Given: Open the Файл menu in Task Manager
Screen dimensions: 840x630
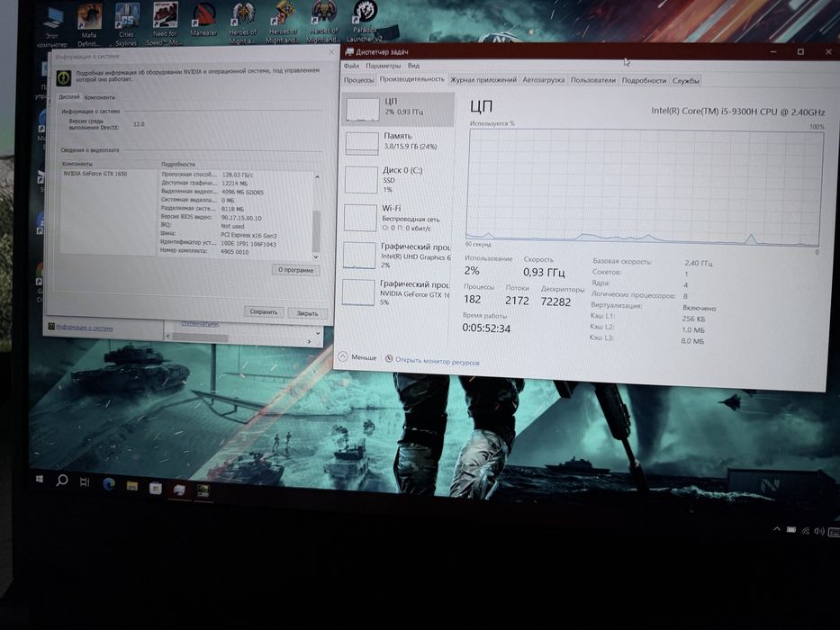Looking at the screenshot, I should point(351,66).
